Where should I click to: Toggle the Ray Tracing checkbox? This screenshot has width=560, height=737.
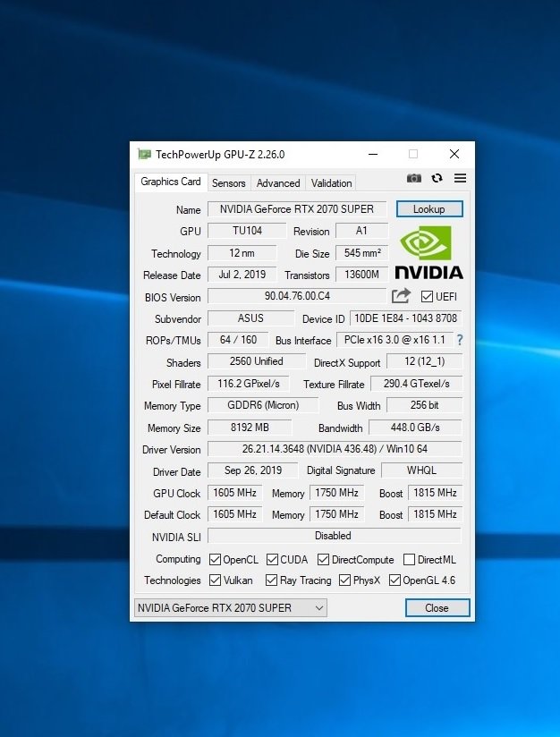pyautogui.click(x=271, y=580)
